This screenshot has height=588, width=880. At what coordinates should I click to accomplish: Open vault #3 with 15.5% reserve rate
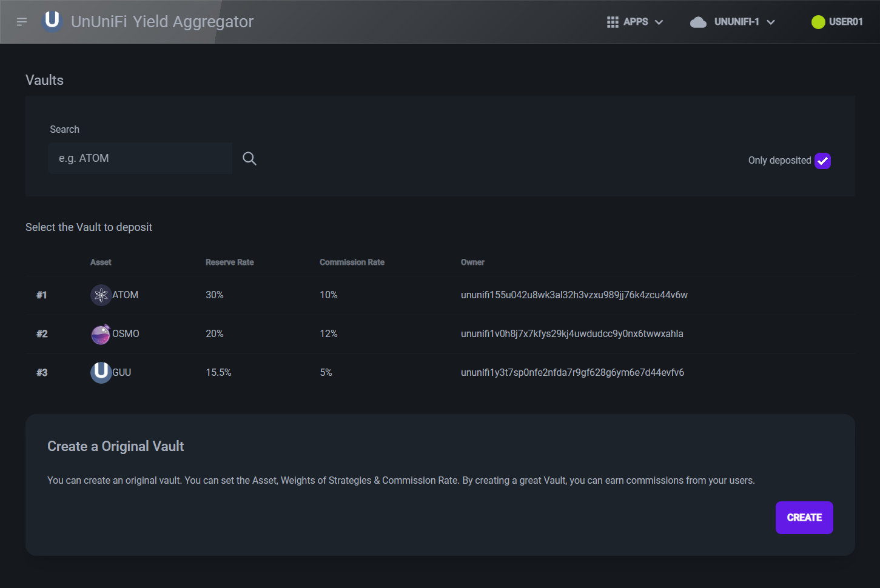tap(218, 373)
